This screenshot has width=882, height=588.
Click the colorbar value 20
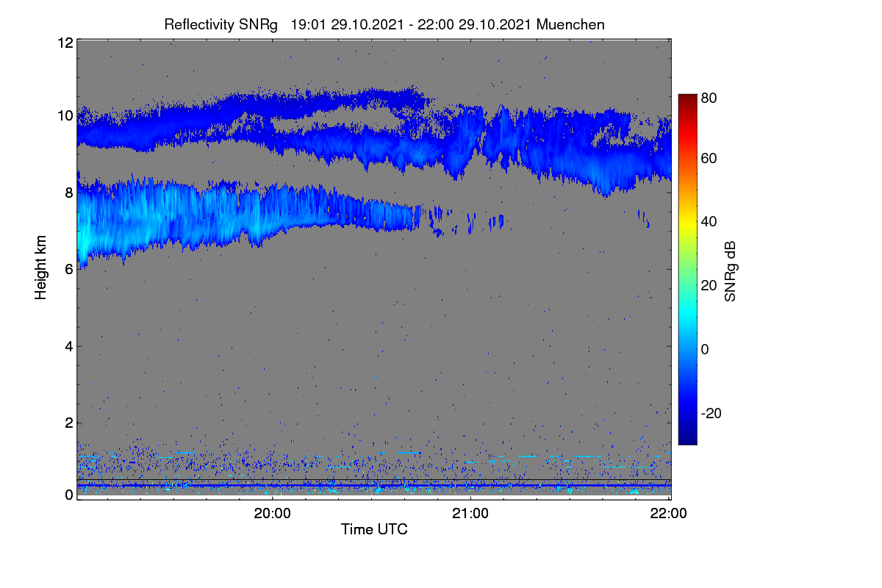click(710, 285)
